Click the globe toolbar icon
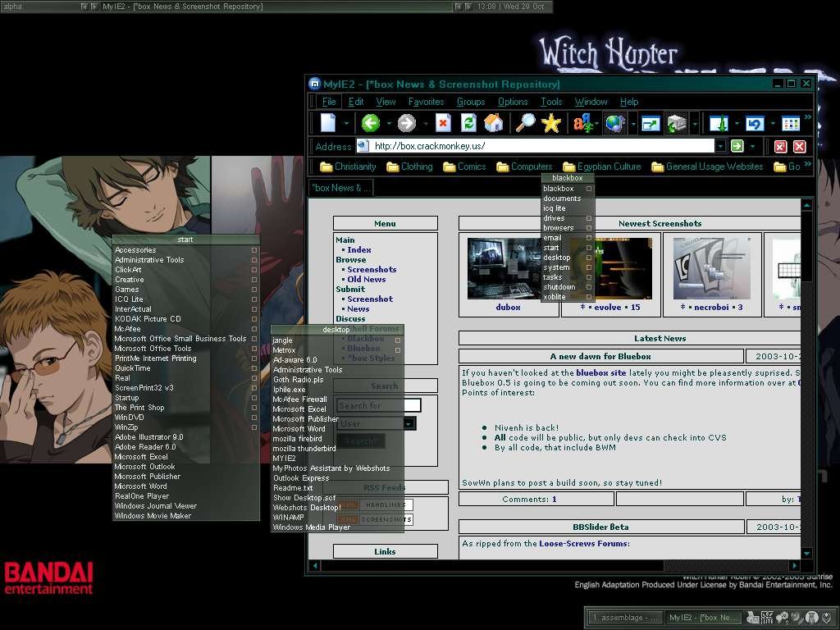Viewport: 840px width, 630px height. [615, 124]
